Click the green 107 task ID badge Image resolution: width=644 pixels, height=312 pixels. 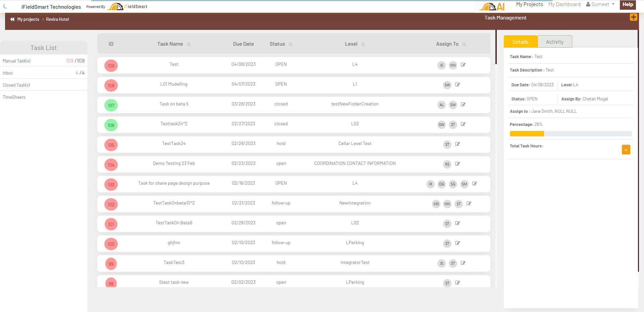(x=111, y=105)
